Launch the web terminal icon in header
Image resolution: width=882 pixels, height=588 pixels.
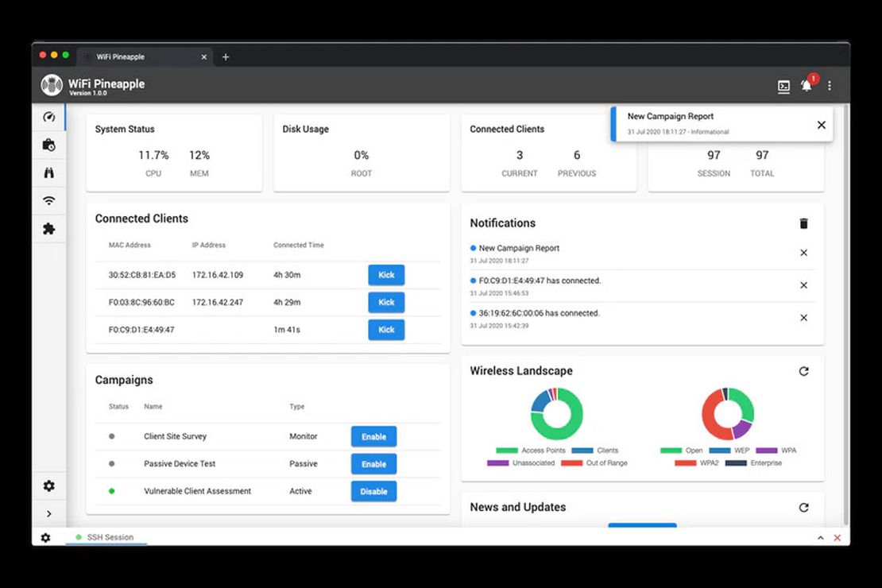tap(783, 86)
